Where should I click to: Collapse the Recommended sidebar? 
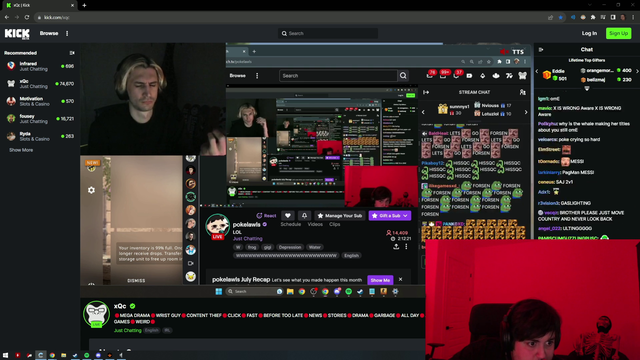point(72,53)
